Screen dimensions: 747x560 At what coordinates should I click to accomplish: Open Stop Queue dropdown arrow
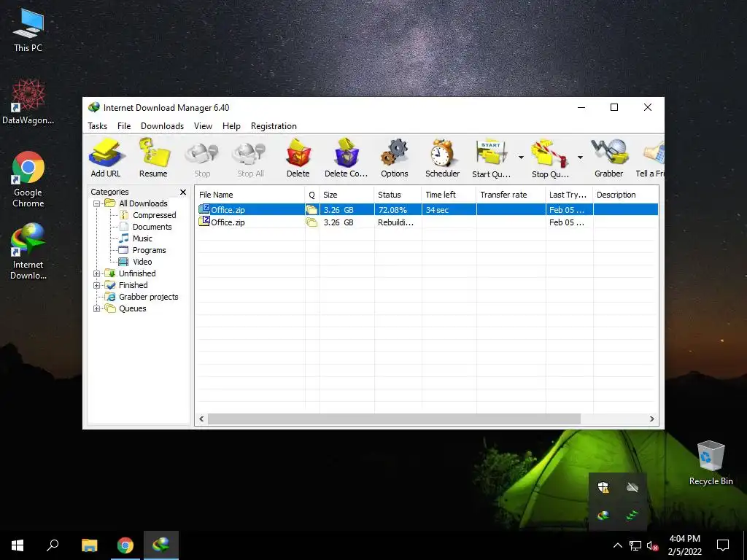click(x=580, y=157)
